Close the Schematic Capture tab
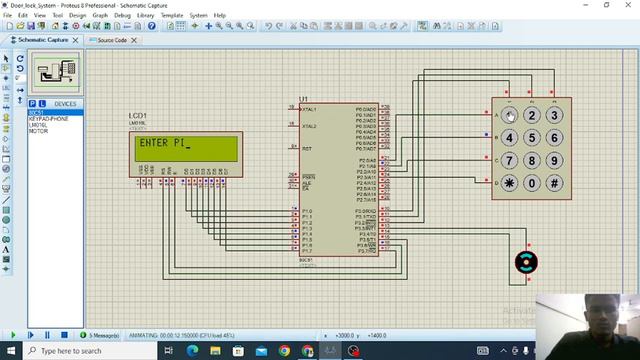 tap(76, 40)
